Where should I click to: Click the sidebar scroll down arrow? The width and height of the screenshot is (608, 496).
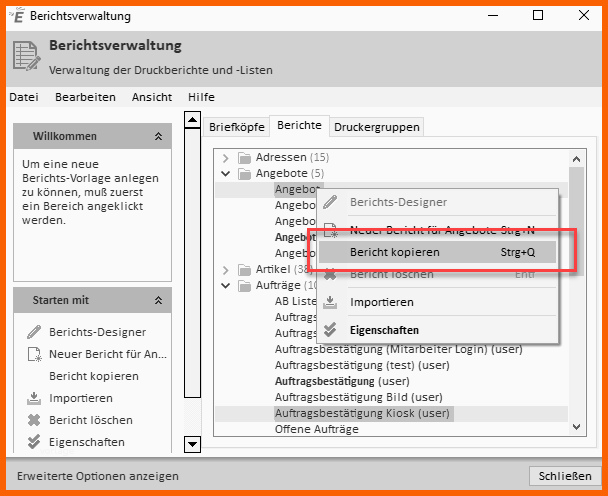(x=193, y=443)
